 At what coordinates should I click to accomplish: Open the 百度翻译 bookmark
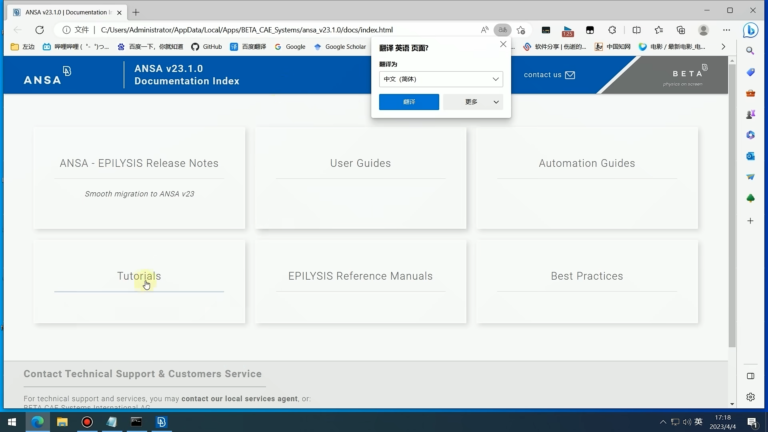pos(248,47)
